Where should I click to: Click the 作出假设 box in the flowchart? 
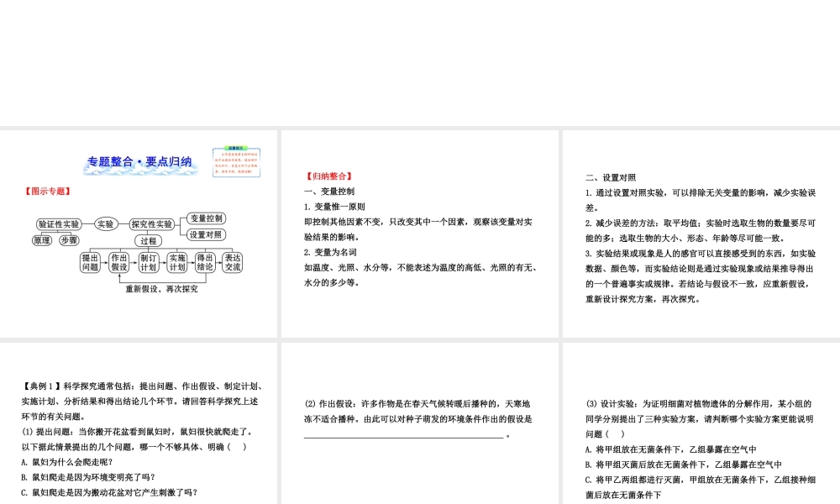coord(119,262)
